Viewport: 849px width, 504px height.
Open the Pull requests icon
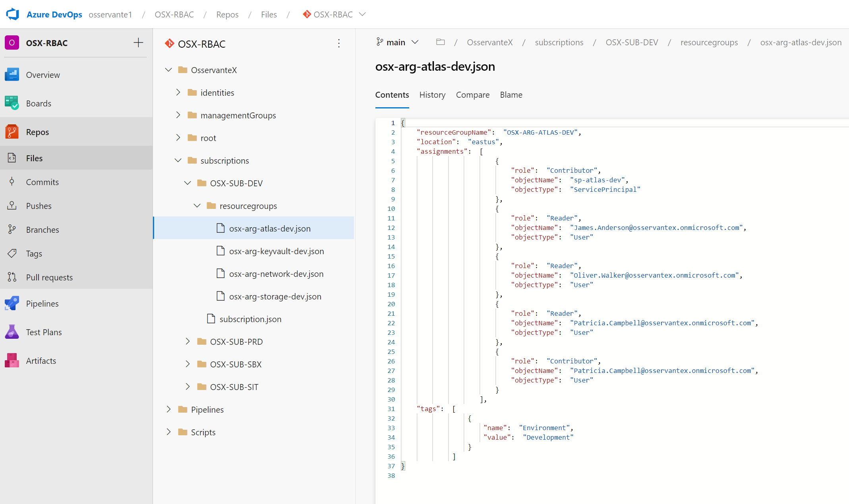coord(12,277)
